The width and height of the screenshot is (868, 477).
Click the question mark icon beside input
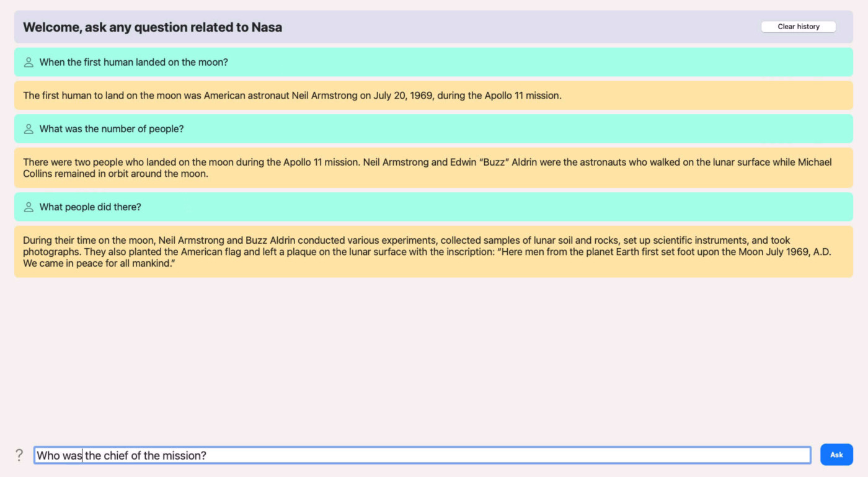[x=19, y=455]
